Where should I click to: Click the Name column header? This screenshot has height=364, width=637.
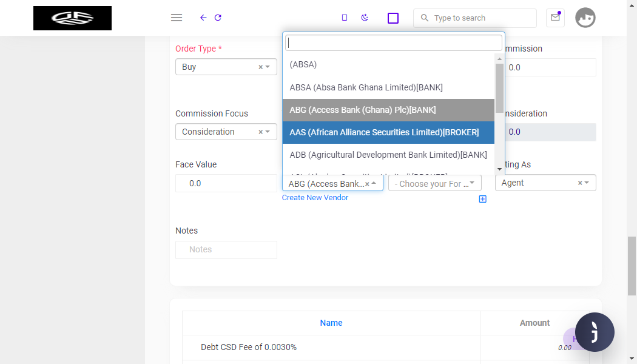331,323
